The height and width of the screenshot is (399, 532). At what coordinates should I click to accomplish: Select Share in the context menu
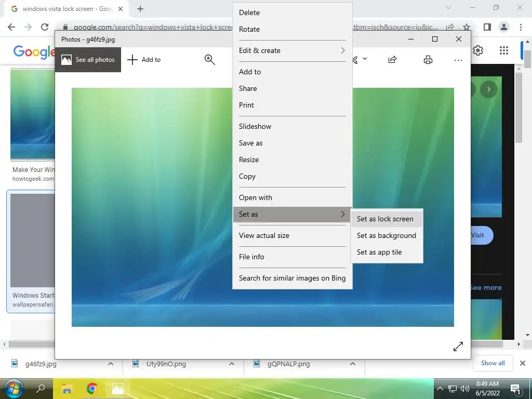[292, 88]
